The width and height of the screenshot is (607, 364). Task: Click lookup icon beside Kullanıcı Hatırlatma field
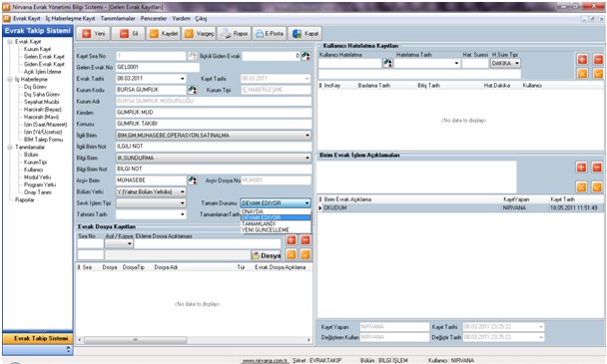387,63
